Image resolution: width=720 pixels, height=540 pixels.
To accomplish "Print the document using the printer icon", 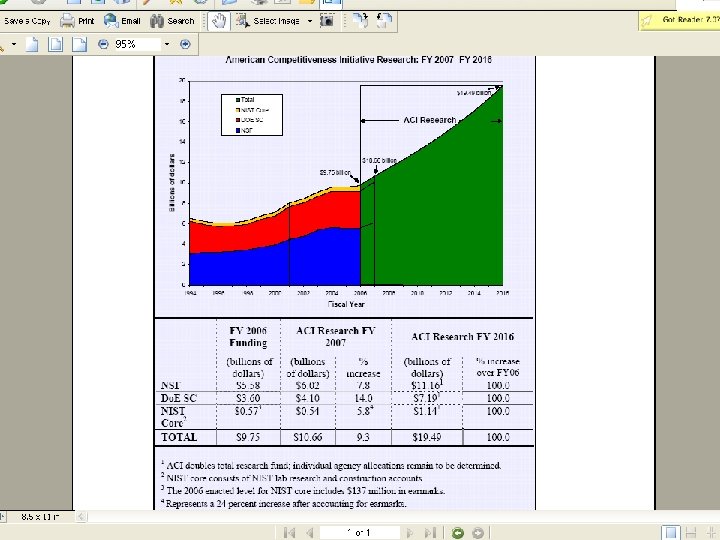I will click(77, 21).
